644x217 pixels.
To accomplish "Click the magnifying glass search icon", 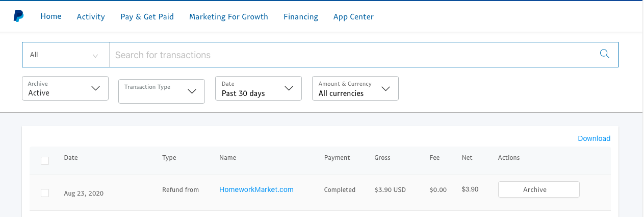I will point(605,54).
